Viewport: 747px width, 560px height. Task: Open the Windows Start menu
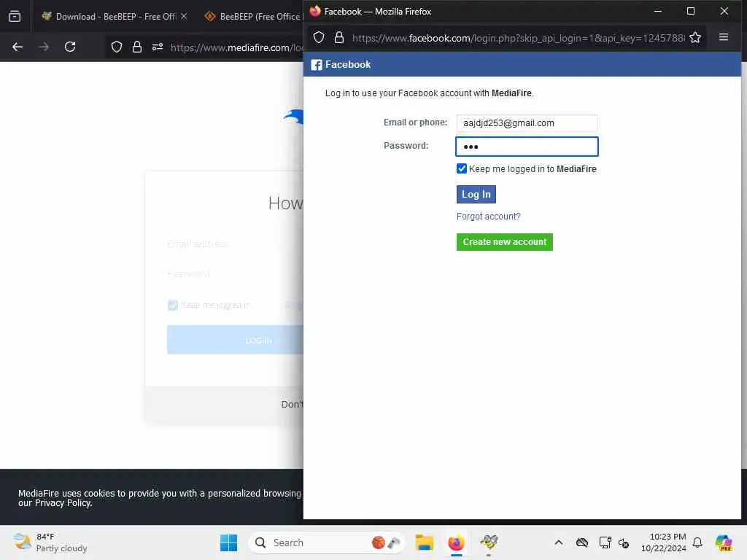coord(228,542)
